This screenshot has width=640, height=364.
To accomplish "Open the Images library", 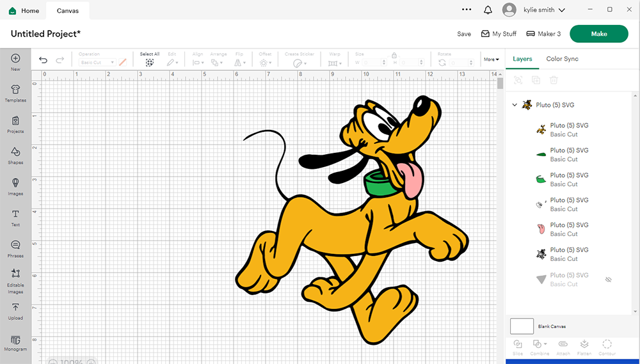I will [x=15, y=186].
